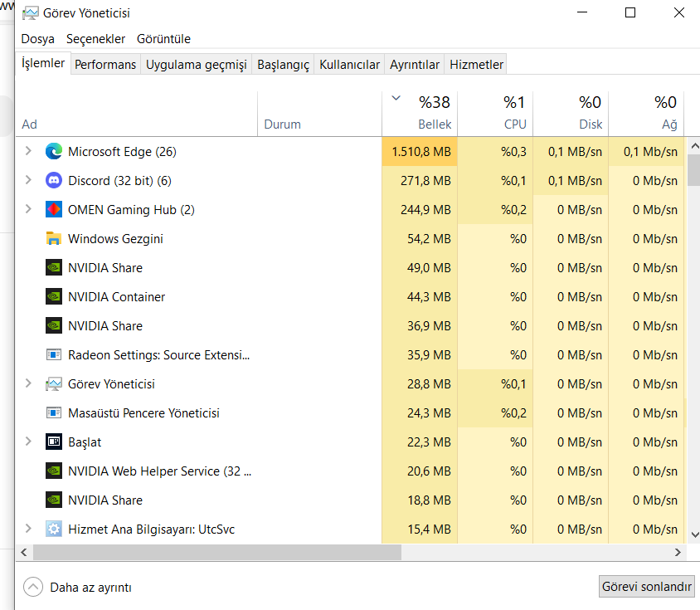Sort by the Ad column header
The height and width of the screenshot is (610, 700).
tap(136, 114)
